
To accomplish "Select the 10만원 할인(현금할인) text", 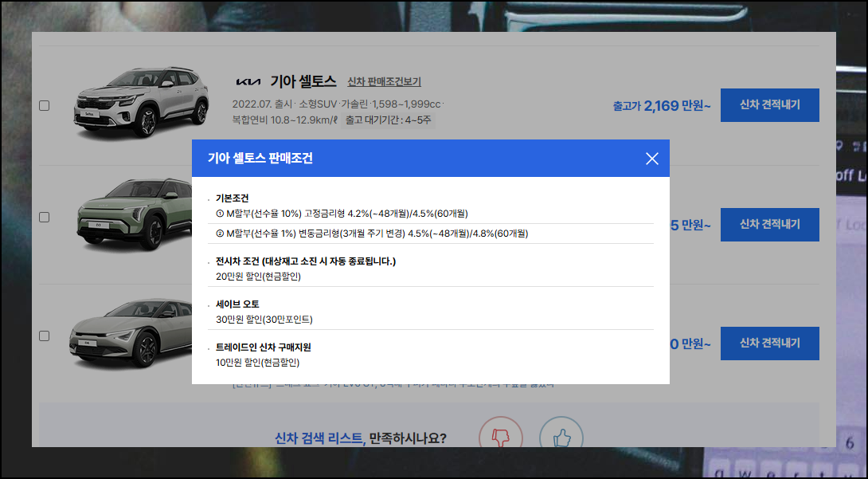I will 257,363.
